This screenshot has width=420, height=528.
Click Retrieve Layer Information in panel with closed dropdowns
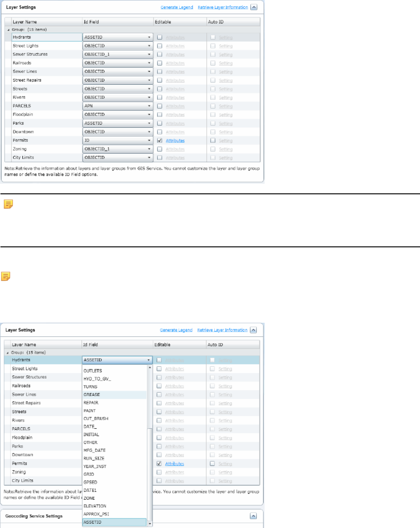click(223, 7)
